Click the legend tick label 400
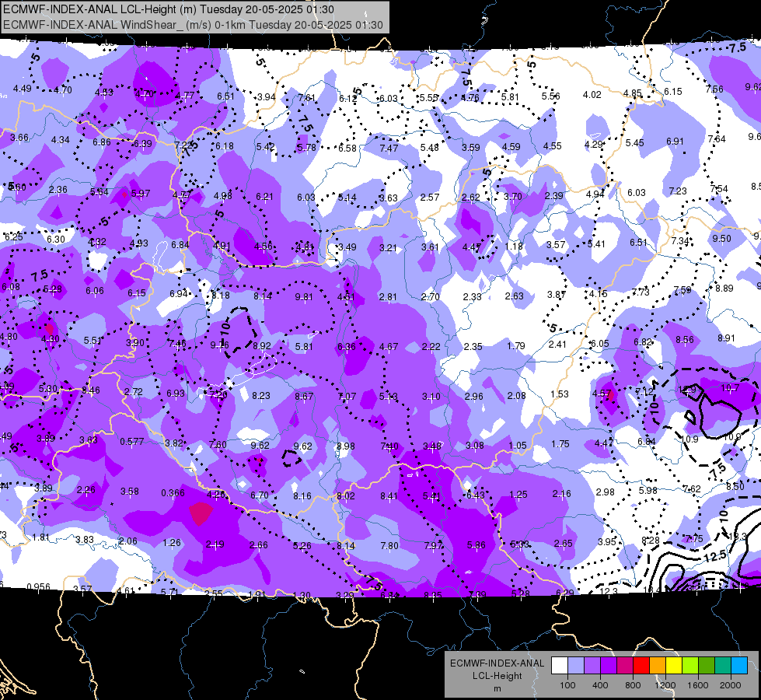The height and width of the screenshot is (700, 761). [x=600, y=685]
